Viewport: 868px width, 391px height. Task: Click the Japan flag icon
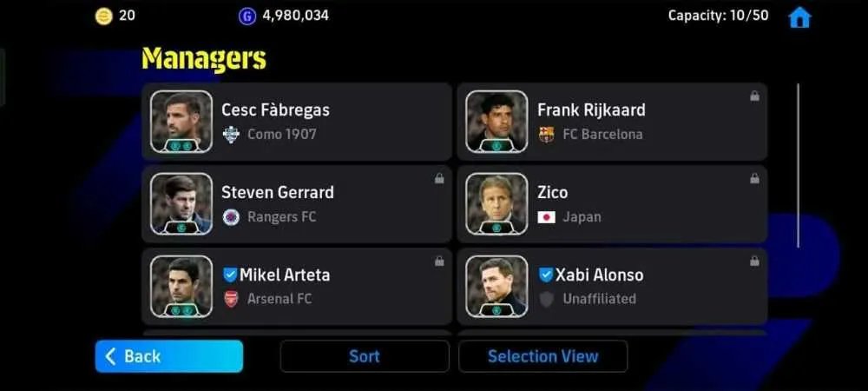(x=546, y=217)
